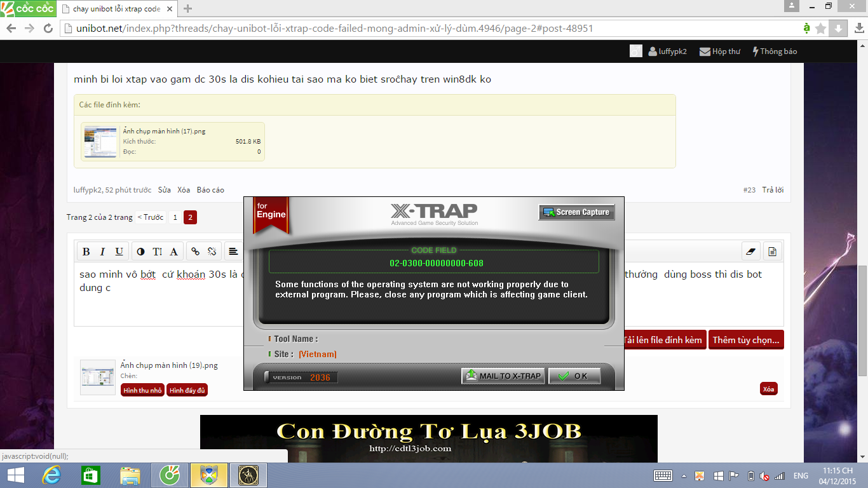Toggle italic formatting in editor
This screenshot has height=488, width=868.
(x=103, y=252)
